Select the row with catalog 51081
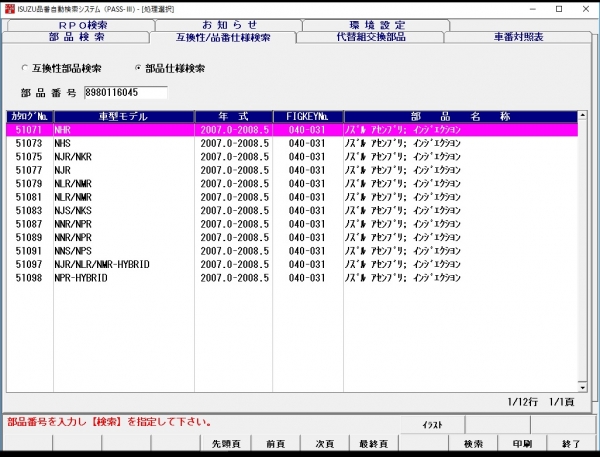 pos(292,197)
